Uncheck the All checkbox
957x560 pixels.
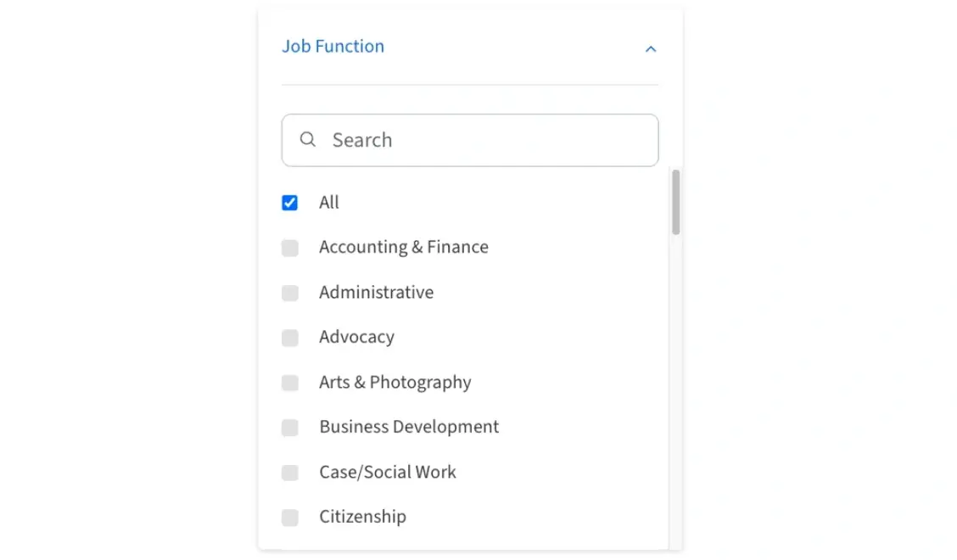point(290,202)
